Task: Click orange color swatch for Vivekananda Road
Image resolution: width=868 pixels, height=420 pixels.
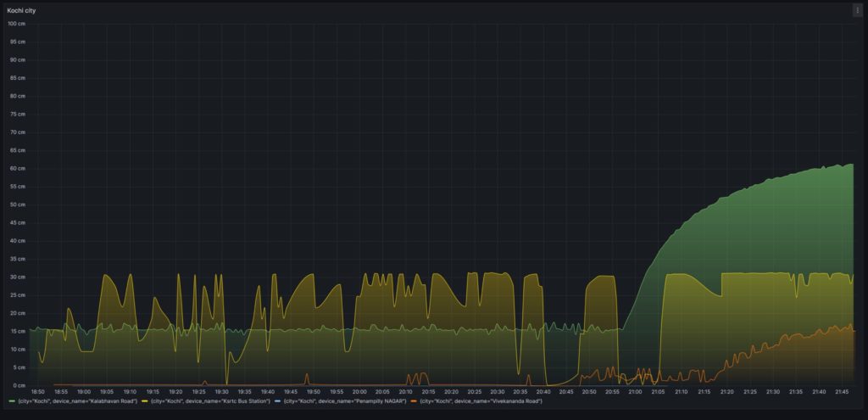Action: pyautogui.click(x=415, y=400)
